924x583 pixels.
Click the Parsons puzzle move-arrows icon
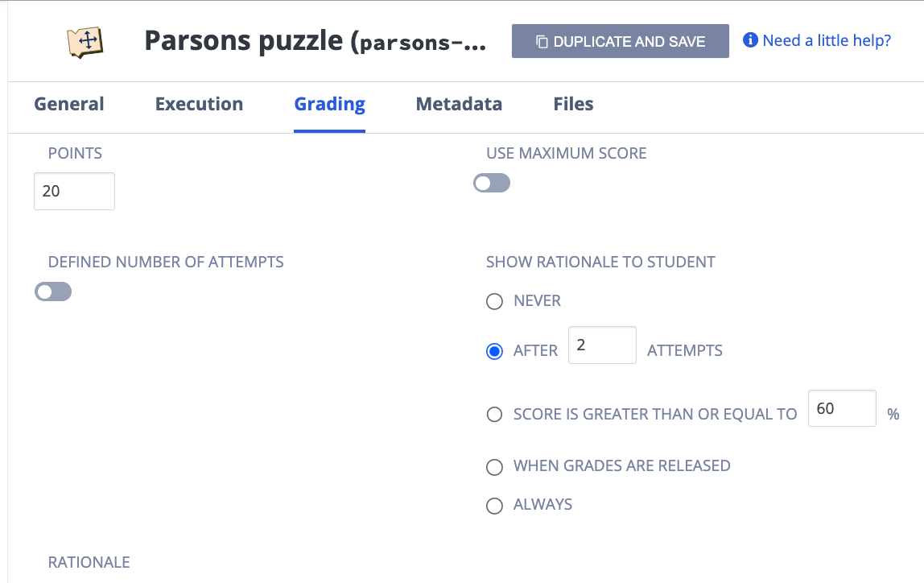click(85, 41)
